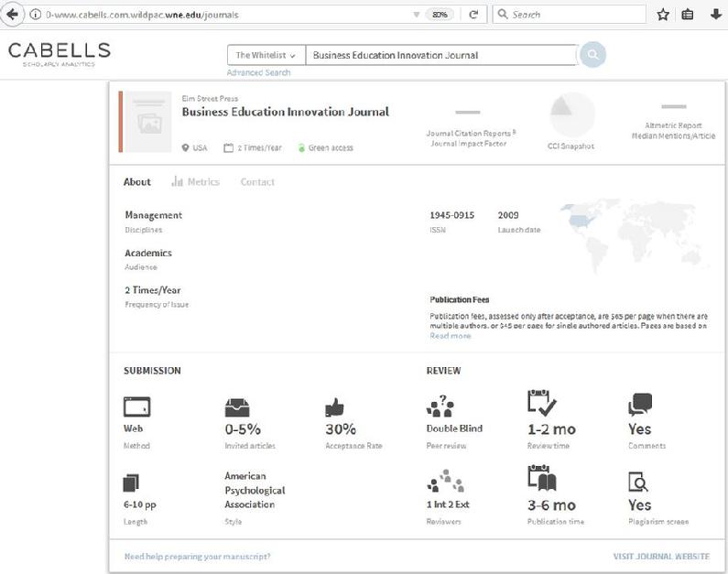Open the bookmarks library icon
The image size is (728, 574).
point(687,15)
